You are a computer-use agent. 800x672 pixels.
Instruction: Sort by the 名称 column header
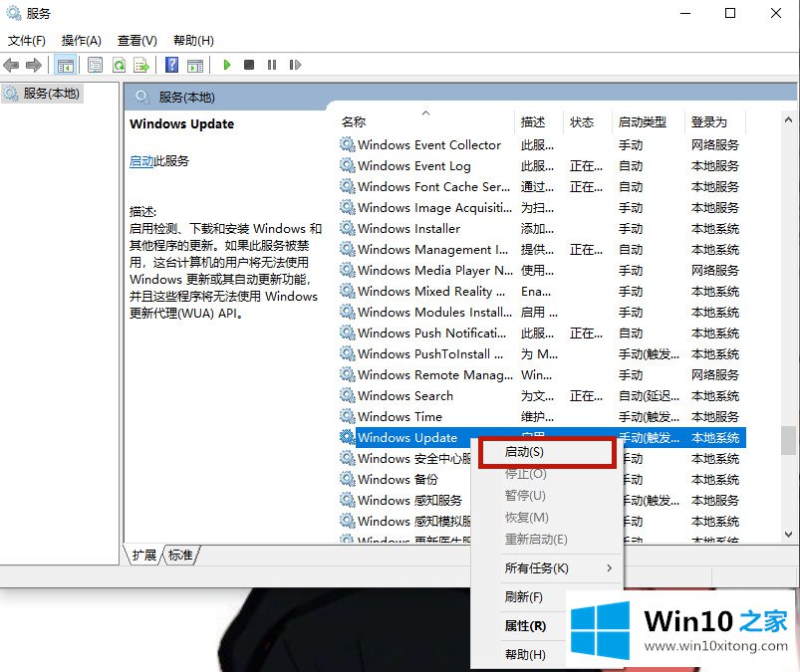coord(354,121)
